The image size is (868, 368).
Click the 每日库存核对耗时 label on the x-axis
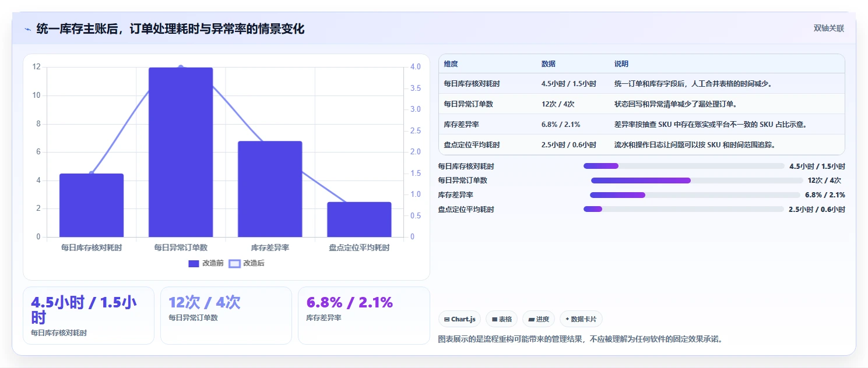(92, 247)
